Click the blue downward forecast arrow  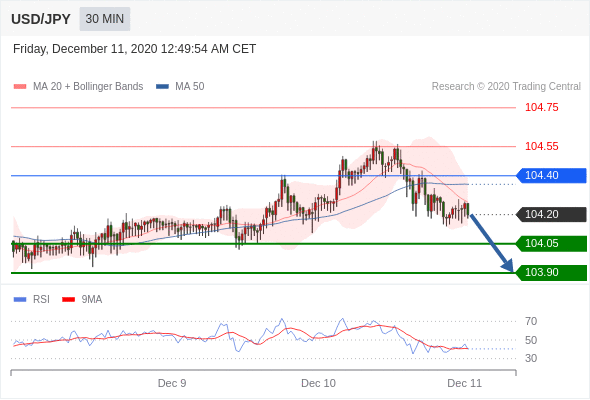tap(492, 243)
